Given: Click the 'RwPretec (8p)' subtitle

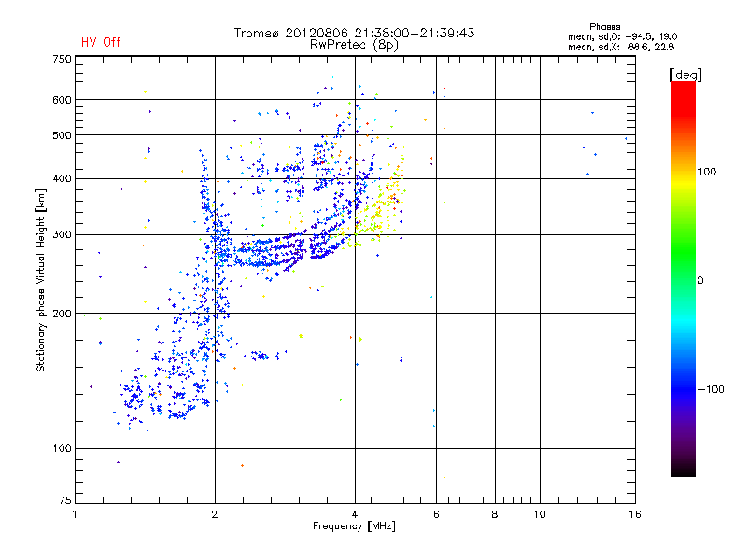Looking at the screenshot, I should click(354, 45).
